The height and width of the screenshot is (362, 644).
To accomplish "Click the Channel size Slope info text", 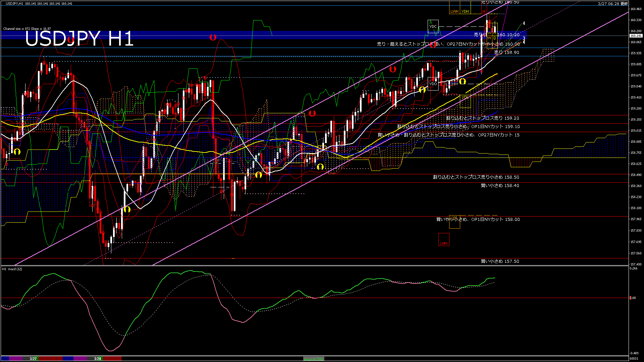I will 27,29.
